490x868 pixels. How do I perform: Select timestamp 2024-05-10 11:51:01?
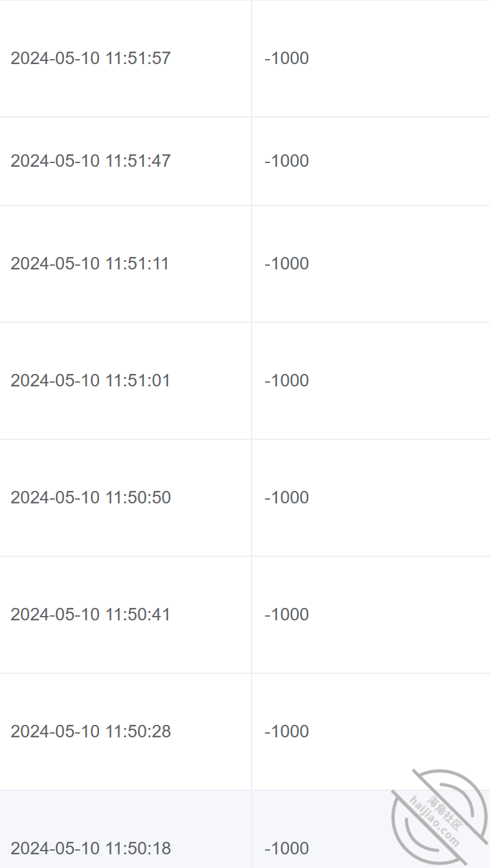(x=90, y=381)
